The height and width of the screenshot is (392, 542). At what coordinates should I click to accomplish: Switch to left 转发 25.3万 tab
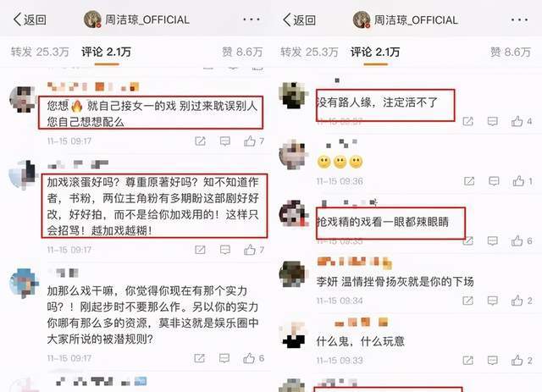click(x=40, y=52)
